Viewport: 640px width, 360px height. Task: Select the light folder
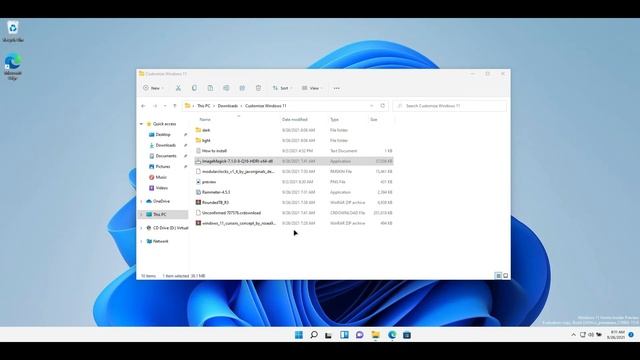point(294,140)
